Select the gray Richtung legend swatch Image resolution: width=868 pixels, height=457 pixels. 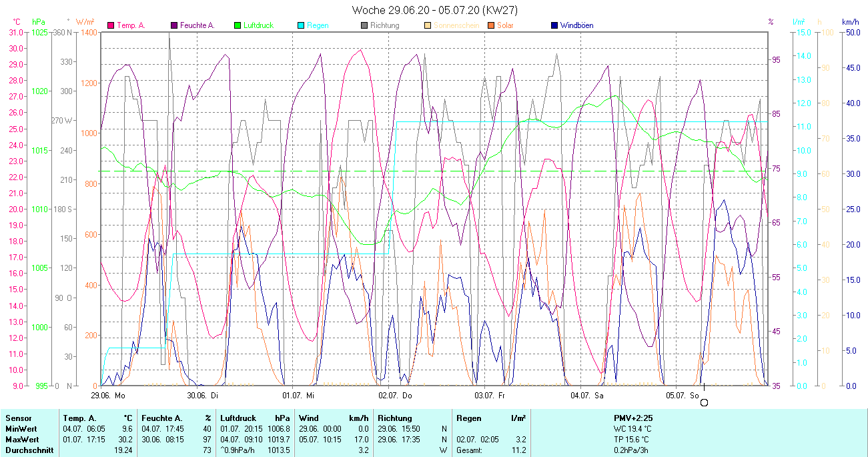pyautogui.click(x=364, y=25)
